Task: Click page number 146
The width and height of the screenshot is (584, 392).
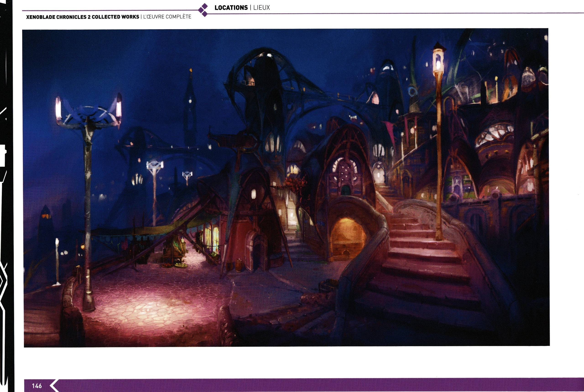Action: (x=37, y=386)
